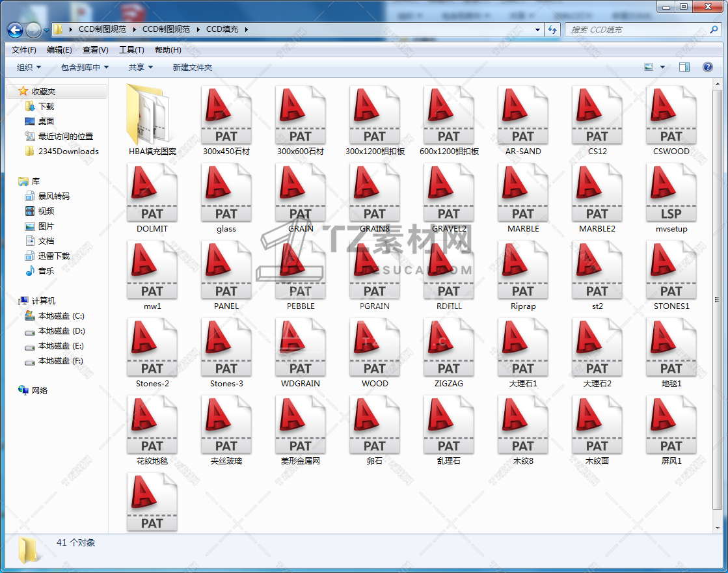Select the 夹丝玻璃 pattern file
Viewport: 728px width, 573px height.
point(226,430)
